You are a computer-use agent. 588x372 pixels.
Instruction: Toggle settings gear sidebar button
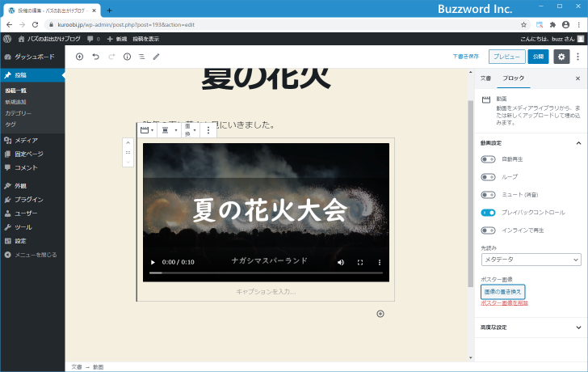(x=561, y=57)
